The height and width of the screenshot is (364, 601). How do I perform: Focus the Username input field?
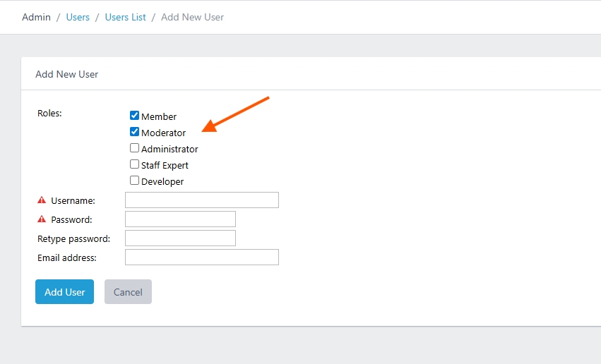point(202,200)
